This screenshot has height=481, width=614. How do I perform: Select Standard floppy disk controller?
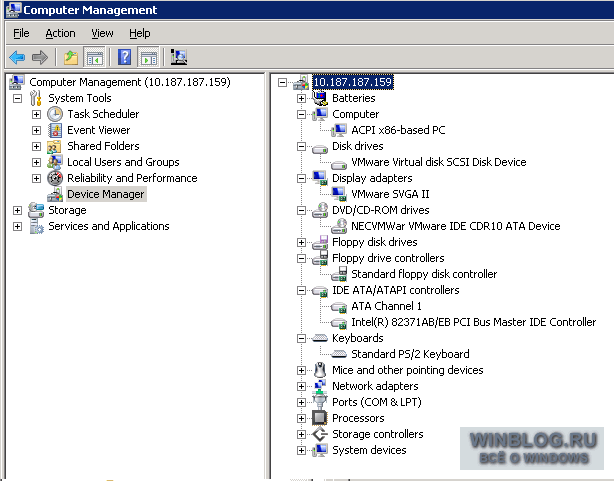point(424,274)
